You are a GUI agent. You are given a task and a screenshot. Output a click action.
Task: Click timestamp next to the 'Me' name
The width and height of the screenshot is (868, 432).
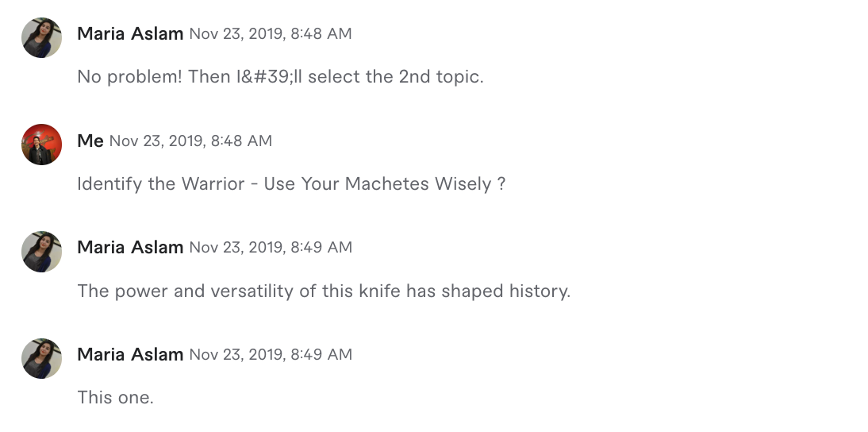pos(190,141)
